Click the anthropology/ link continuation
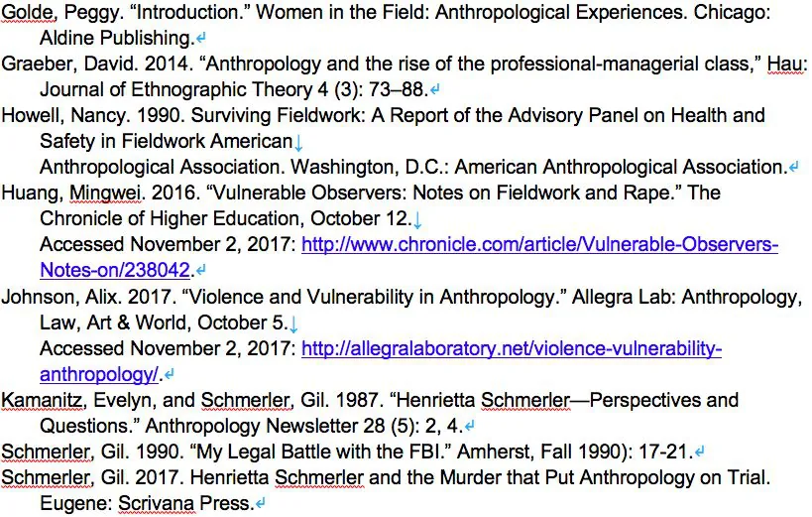 point(99,374)
